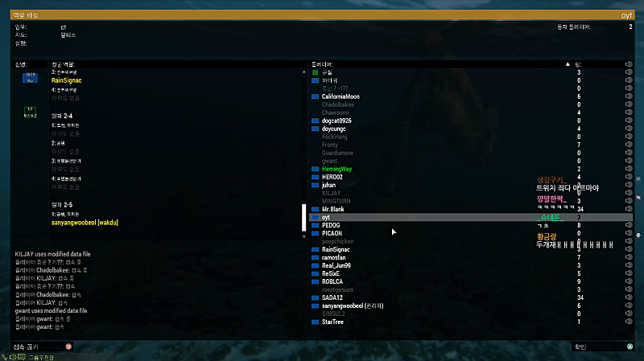Select sanyangwoobeol [wakdu] role slot
This screenshot has height=361, width=644.
click(x=85, y=223)
